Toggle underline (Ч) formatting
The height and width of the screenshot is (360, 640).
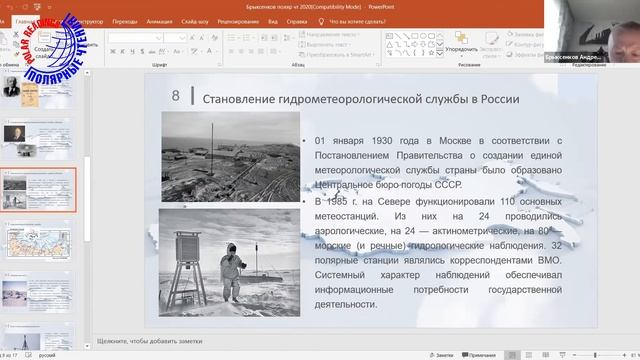click(x=132, y=51)
